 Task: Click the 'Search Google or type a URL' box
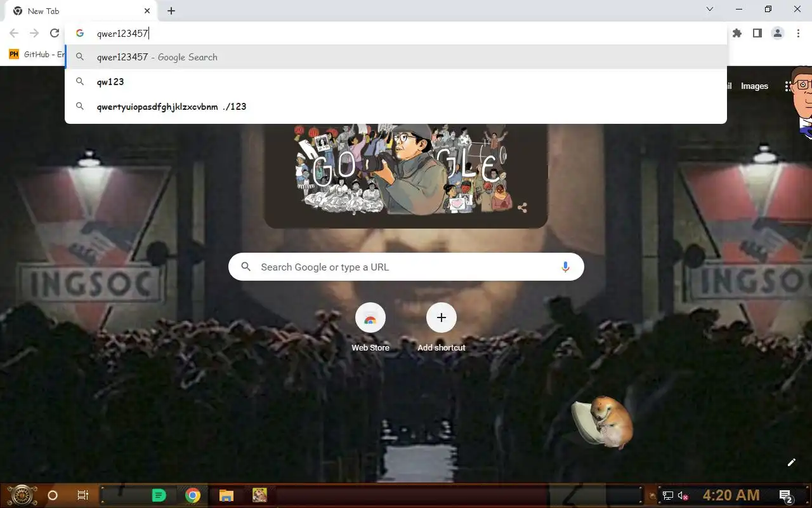[x=406, y=267]
